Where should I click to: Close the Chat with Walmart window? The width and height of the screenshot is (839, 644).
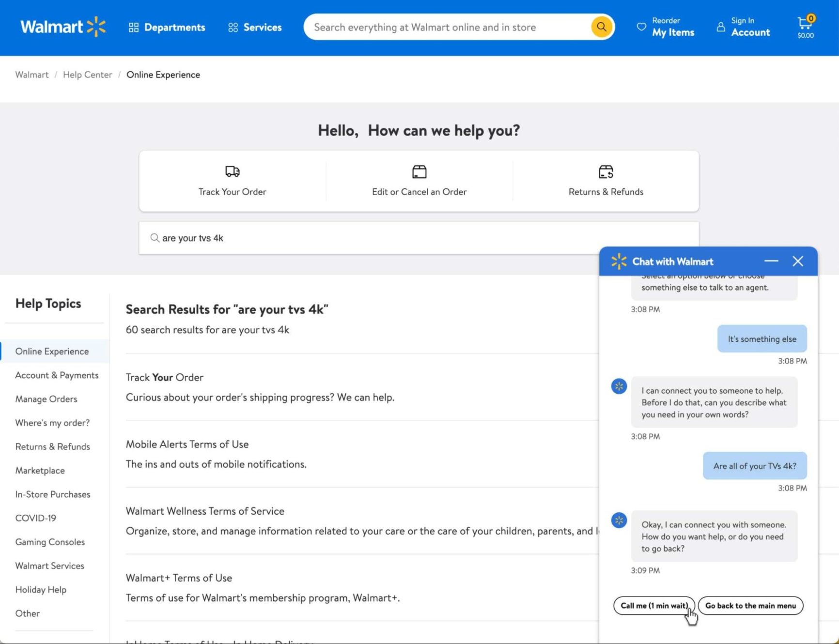click(x=797, y=261)
